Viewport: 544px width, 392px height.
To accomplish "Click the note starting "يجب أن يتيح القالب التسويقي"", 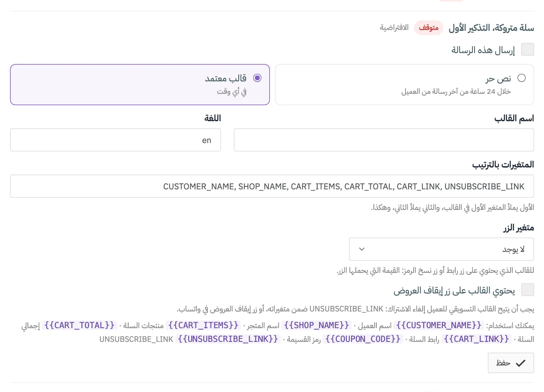I will [x=355, y=309].
